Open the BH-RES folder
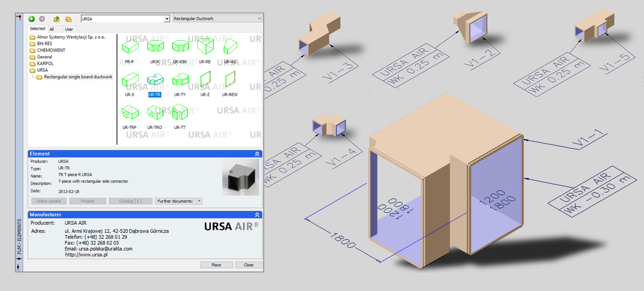The height and width of the screenshot is (291, 644). coord(41,44)
